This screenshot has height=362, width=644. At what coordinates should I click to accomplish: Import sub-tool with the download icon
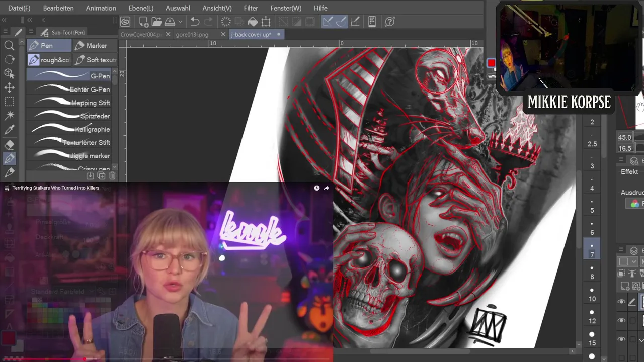tap(90, 176)
